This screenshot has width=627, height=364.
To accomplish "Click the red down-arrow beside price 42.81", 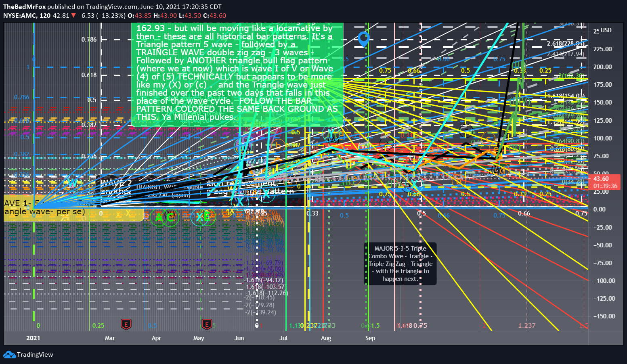I will tap(73, 16).
